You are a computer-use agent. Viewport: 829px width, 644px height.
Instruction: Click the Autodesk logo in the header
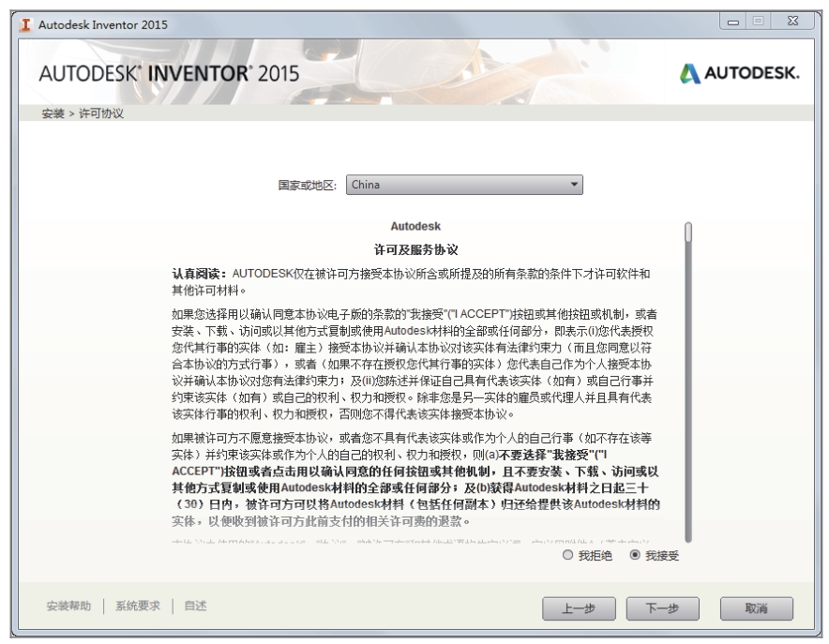pos(739,73)
